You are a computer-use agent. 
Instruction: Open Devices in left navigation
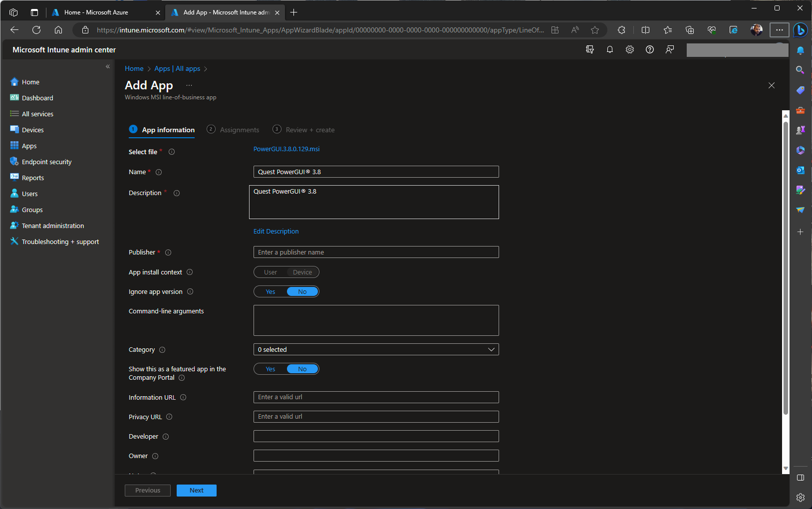(x=33, y=130)
